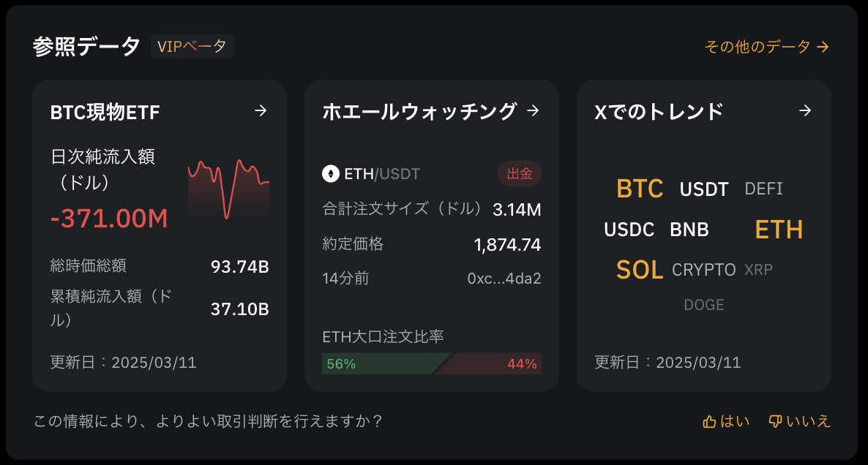Click wallet address 0xc...4da2
This screenshot has height=465, width=868.
point(504,278)
